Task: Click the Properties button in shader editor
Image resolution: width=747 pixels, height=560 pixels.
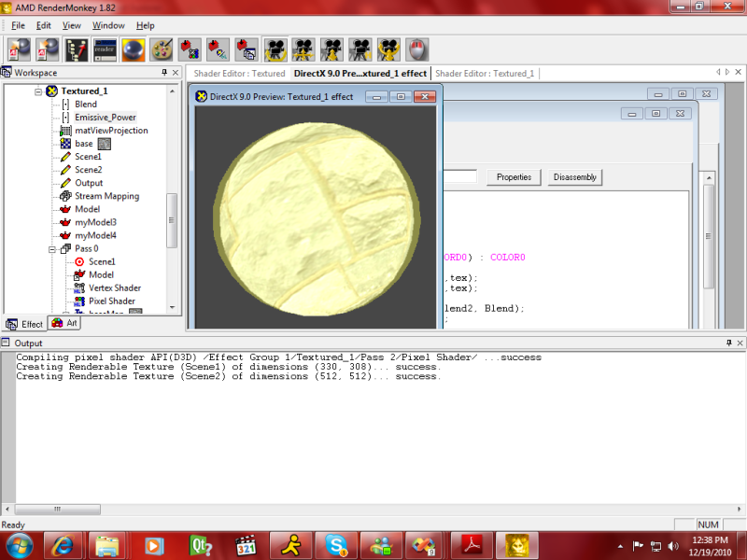Action: click(514, 177)
